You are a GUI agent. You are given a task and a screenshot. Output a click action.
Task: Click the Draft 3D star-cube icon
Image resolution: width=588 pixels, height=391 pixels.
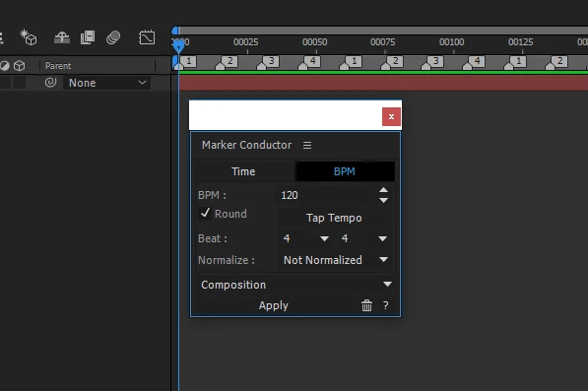[x=29, y=37]
